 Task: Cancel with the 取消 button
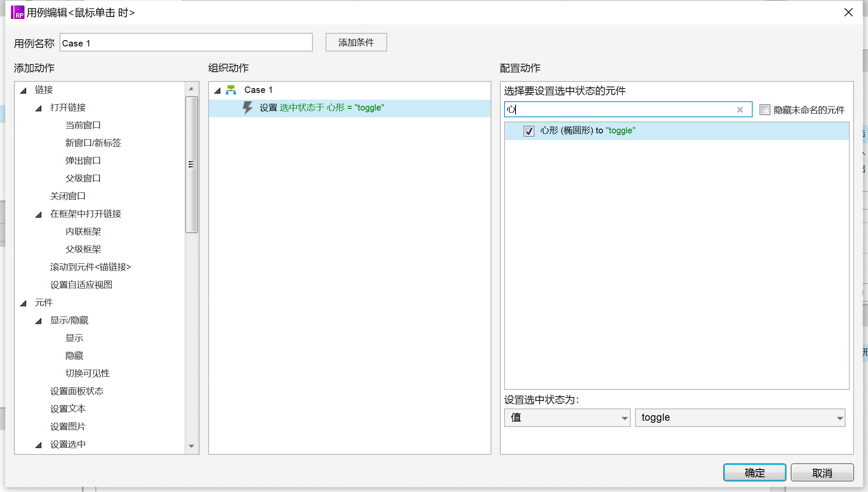click(x=822, y=473)
